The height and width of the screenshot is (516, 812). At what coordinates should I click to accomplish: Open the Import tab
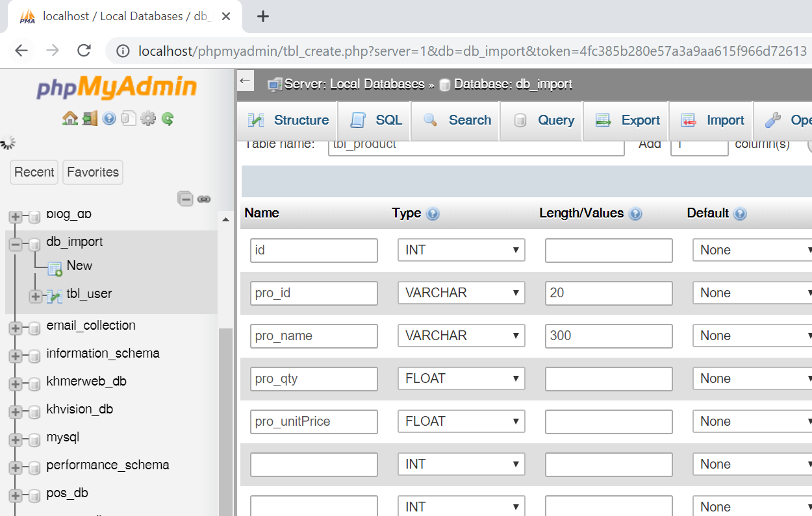click(x=711, y=120)
